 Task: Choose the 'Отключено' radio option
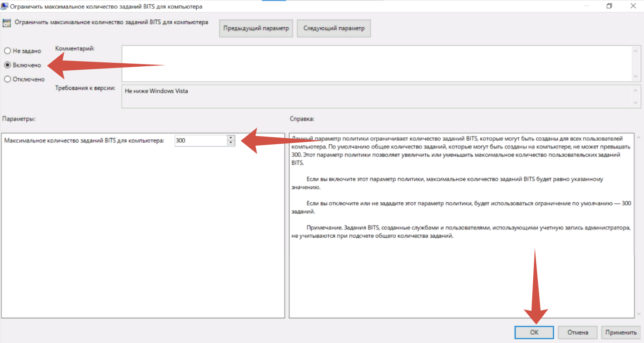click(7, 79)
